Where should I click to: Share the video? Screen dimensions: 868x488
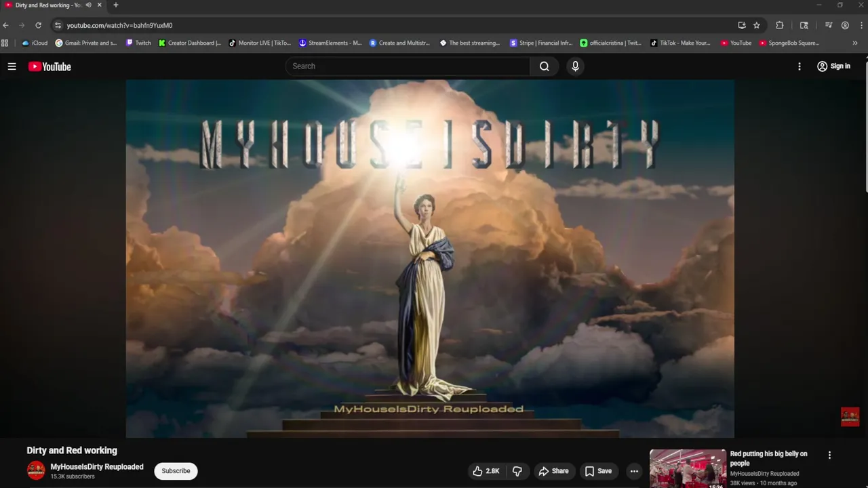[553, 471]
